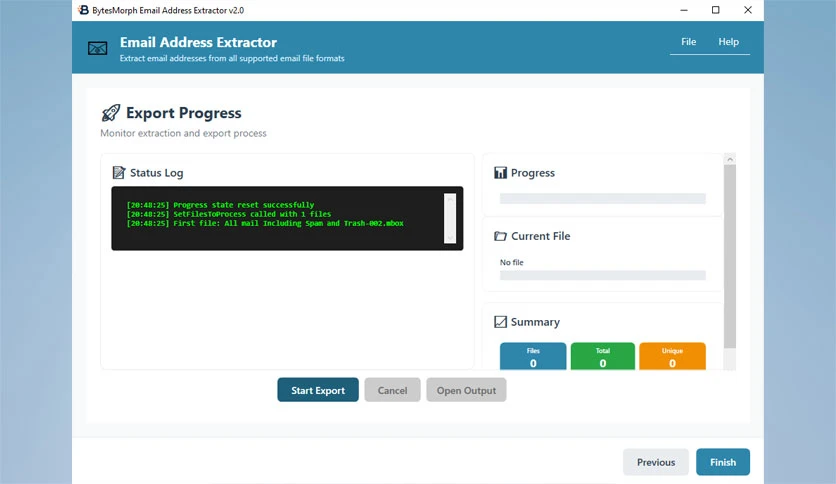The height and width of the screenshot is (484, 836).
Task: Click the 'Summary' heading text
Action: tap(535, 322)
